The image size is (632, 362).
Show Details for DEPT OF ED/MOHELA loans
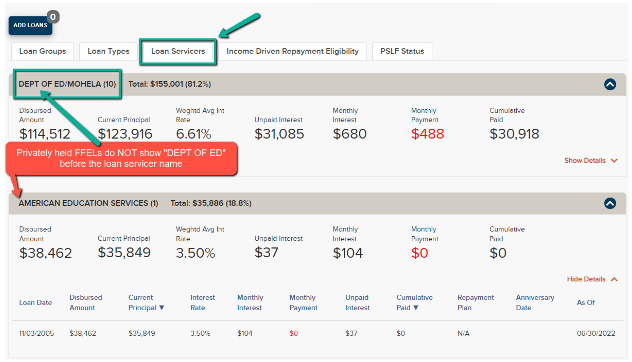590,160
